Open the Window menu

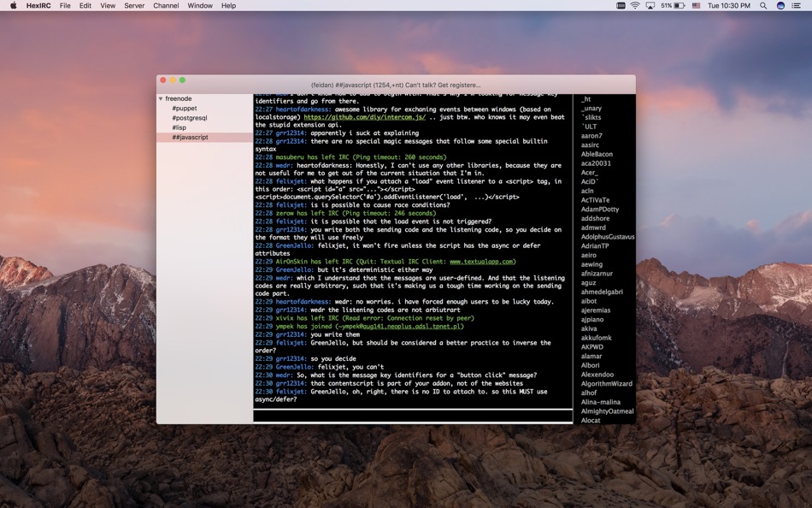point(200,6)
